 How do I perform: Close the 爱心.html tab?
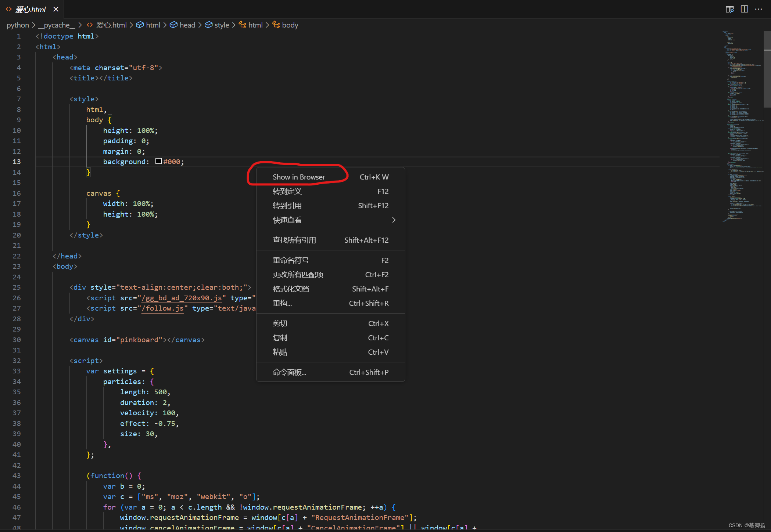(x=56, y=9)
